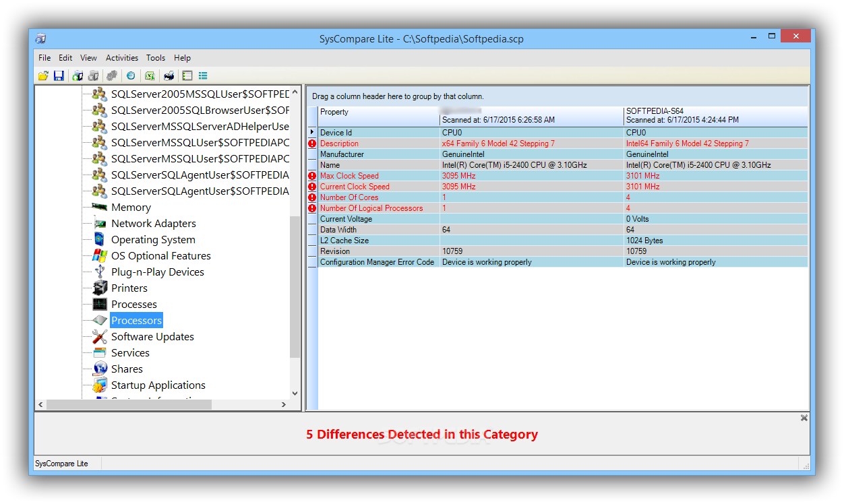This screenshot has height=504, width=844.
Task: Click the Device Id property cell
Action: coord(379,133)
